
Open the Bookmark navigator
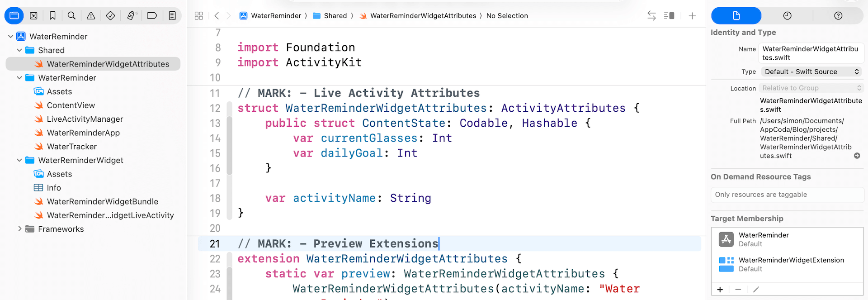coord(52,16)
